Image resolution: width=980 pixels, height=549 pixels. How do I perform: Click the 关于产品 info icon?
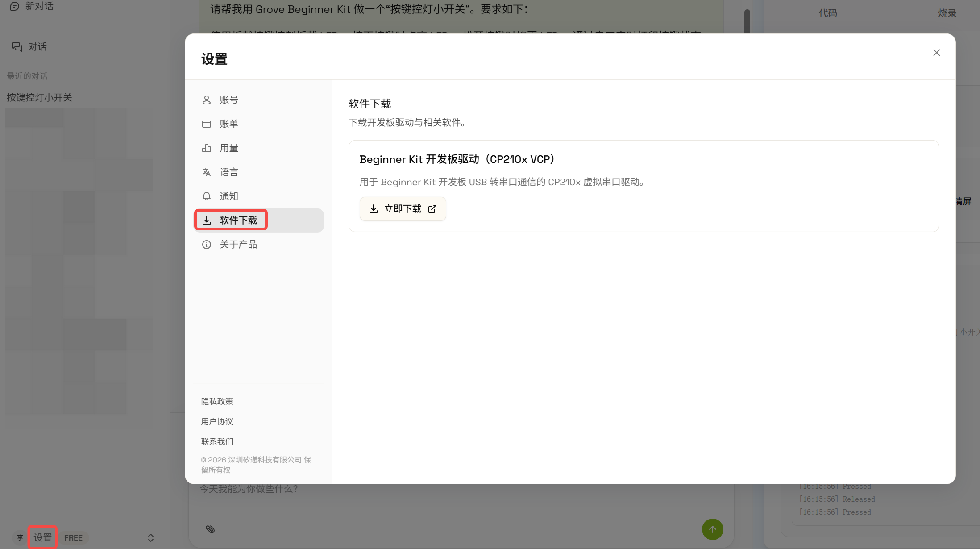tap(207, 245)
